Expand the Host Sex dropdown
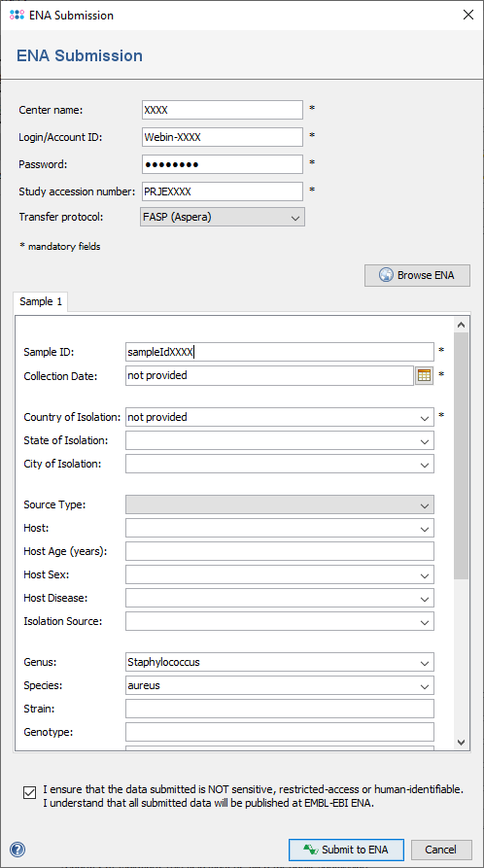The width and height of the screenshot is (484, 868). click(x=424, y=575)
